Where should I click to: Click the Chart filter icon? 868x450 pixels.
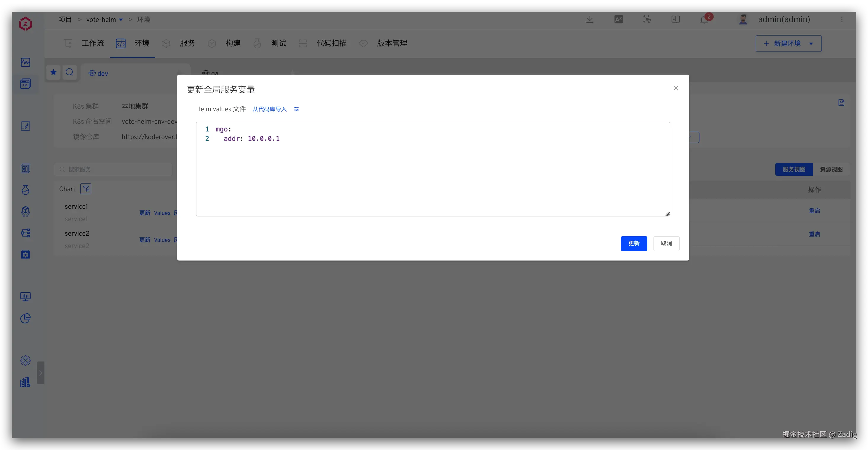pyautogui.click(x=86, y=189)
